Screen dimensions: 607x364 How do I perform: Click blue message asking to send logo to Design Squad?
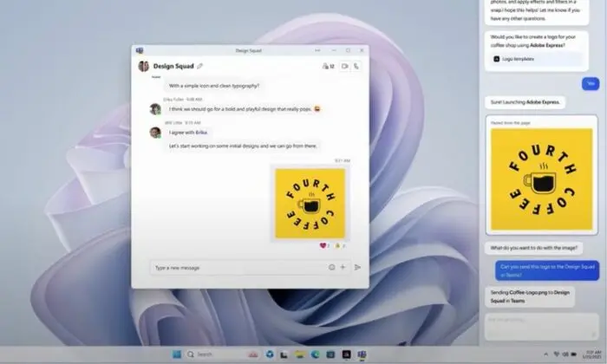(x=547, y=270)
